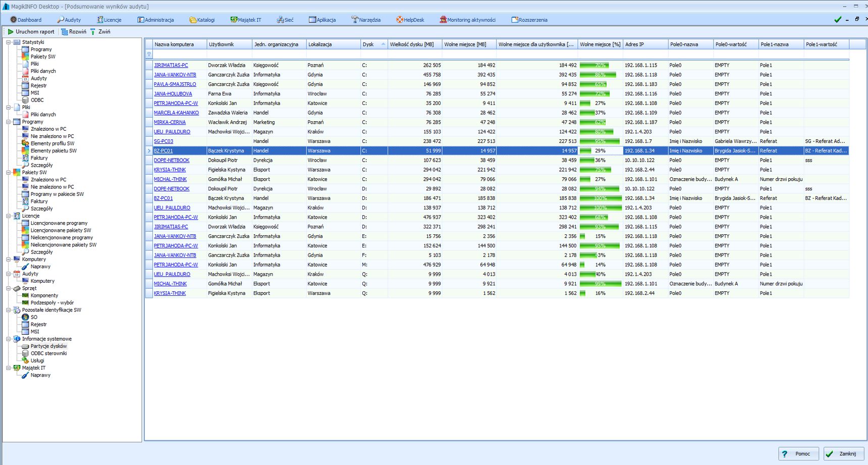Collapse Pozostałe identyfikacje SW node
The width and height of the screenshot is (868, 465).
click(9, 310)
